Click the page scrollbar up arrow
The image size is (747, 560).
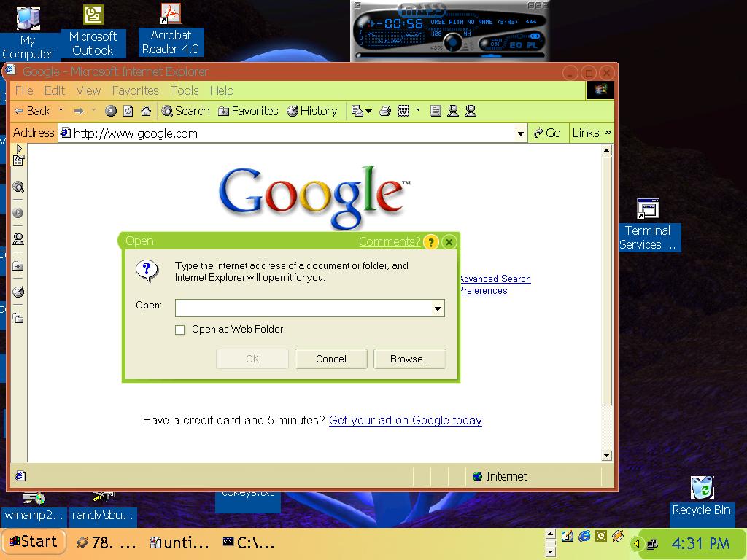coord(606,151)
